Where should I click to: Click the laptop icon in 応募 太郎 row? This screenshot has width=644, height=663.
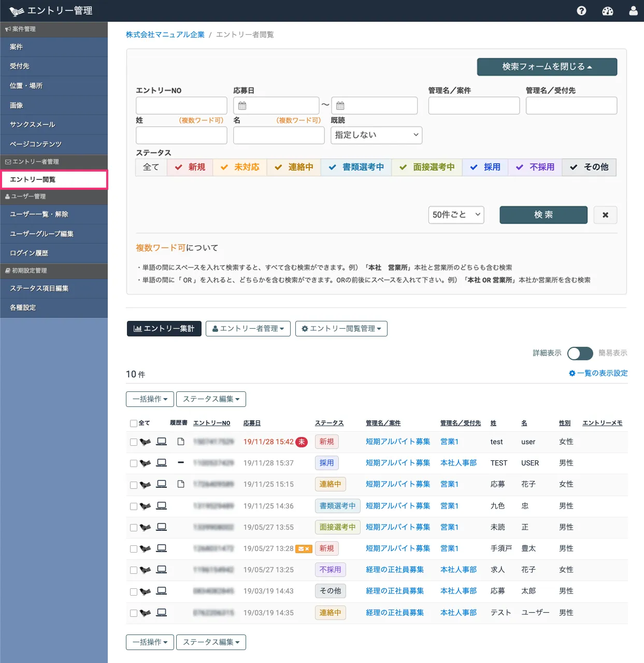point(162,591)
